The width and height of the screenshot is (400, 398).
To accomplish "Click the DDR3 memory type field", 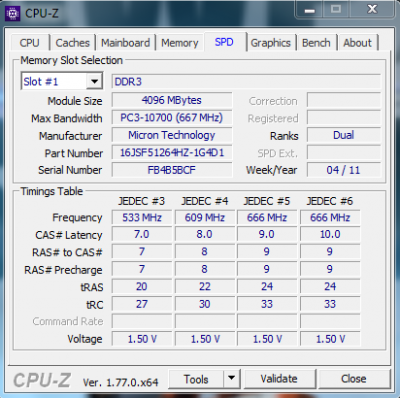I will tap(246, 82).
